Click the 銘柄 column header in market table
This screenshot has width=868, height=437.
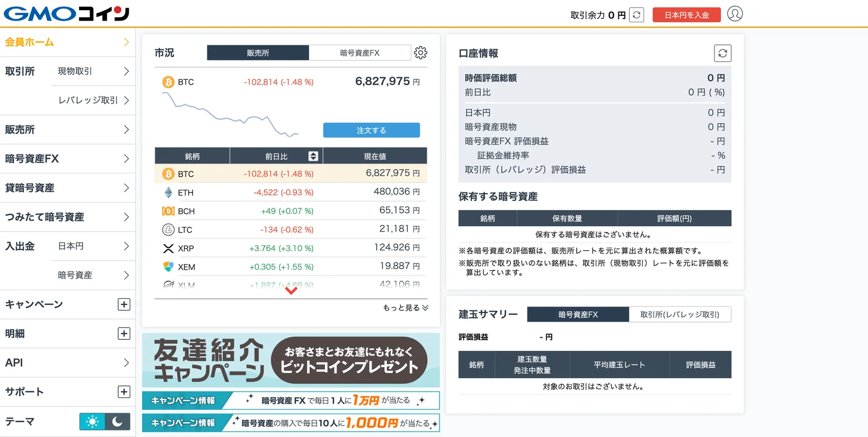click(x=192, y=156)
